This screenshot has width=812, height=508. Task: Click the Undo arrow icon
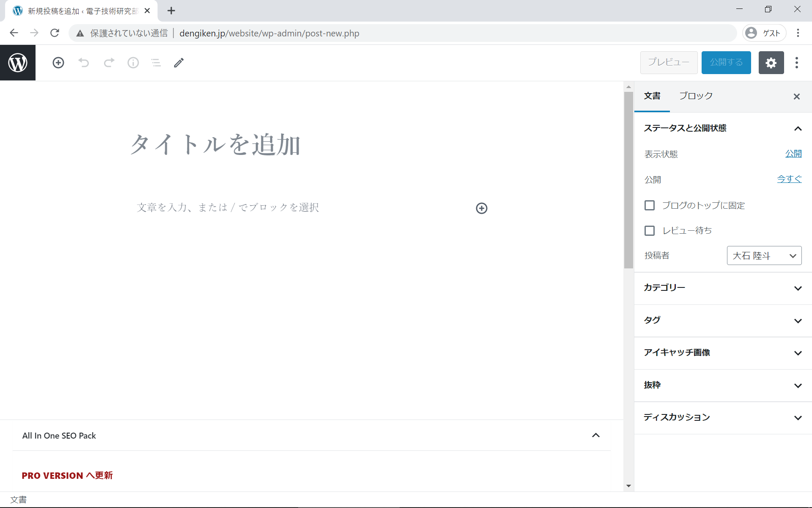tap(84, 63)
